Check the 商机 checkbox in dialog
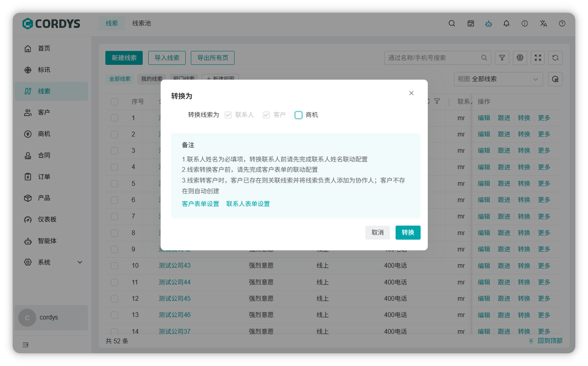The height and width of the screenshot is (366, 588). [x=299, y=115]
